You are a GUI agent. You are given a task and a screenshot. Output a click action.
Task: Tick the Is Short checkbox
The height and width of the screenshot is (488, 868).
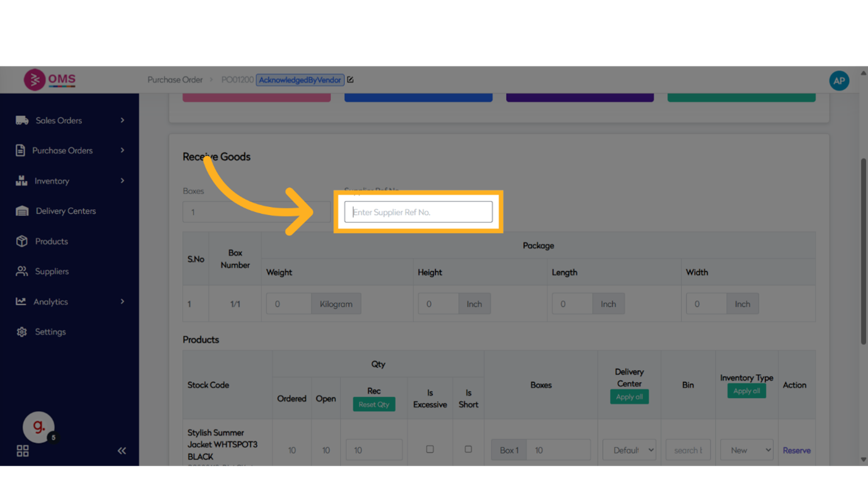pos(468,450)
